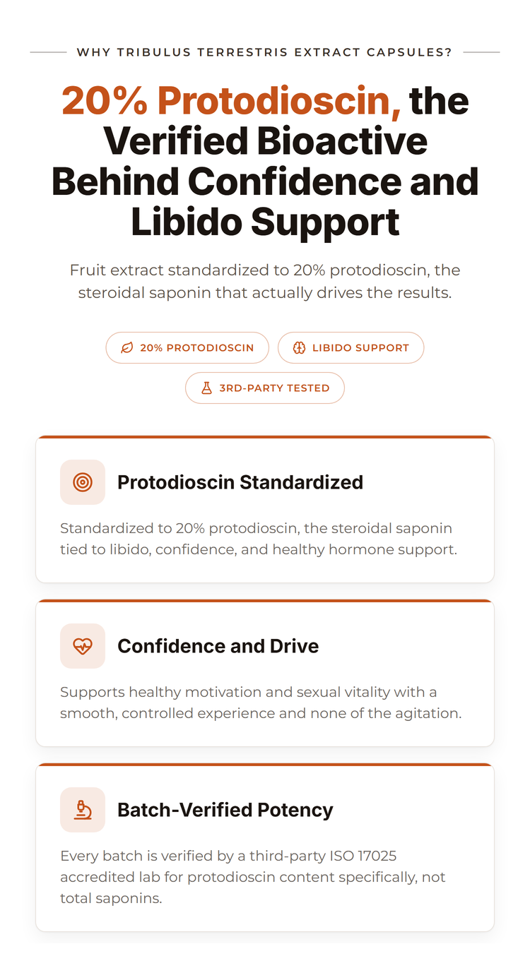Image resolution: width=530 pixels, height=980 pixels.
Task: Click the Batch-Verified Potency card heading
Action: [225, 810]
